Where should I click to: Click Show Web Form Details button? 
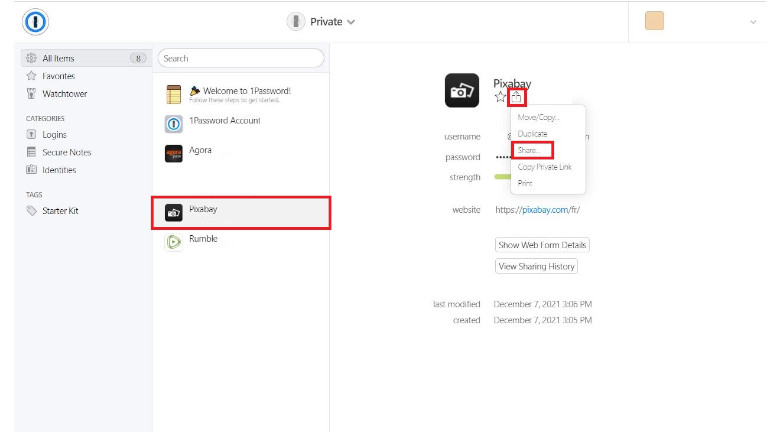click(x=542, y=245)
